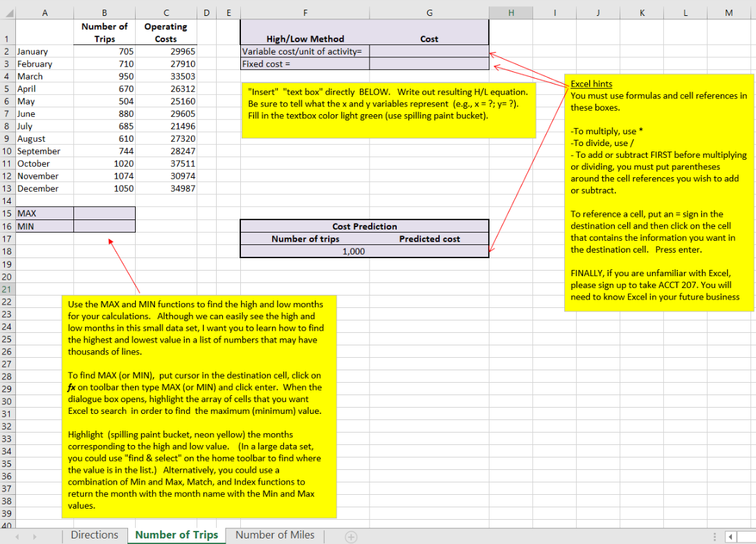
Task: Click the Fixed cost = label cell
Action: coord(305,64)
